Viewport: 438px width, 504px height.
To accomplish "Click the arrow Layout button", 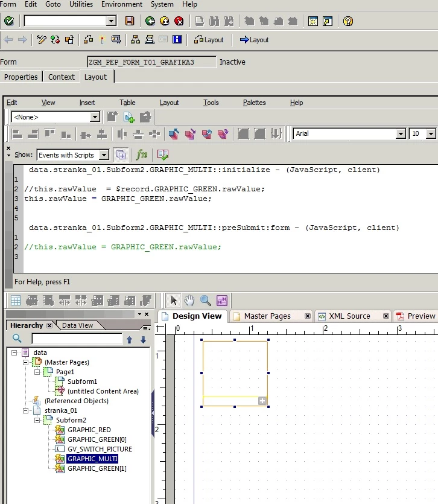I will (254, 40).
